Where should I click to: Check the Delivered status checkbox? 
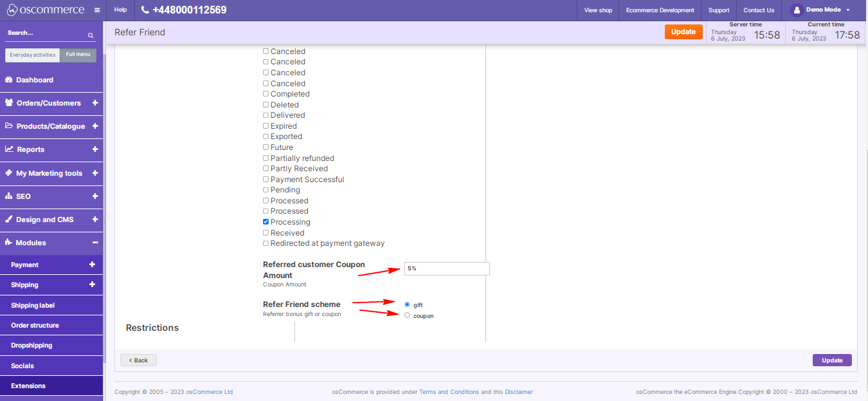[266, 115]
